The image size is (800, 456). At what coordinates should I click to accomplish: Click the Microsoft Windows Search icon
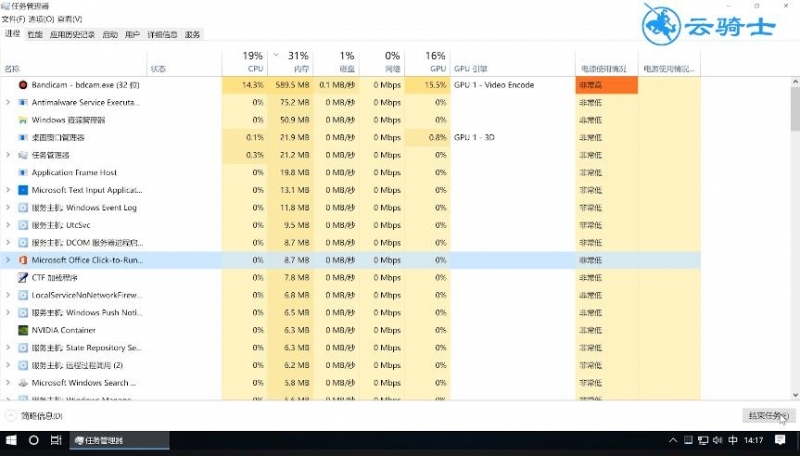coord(22,383)
